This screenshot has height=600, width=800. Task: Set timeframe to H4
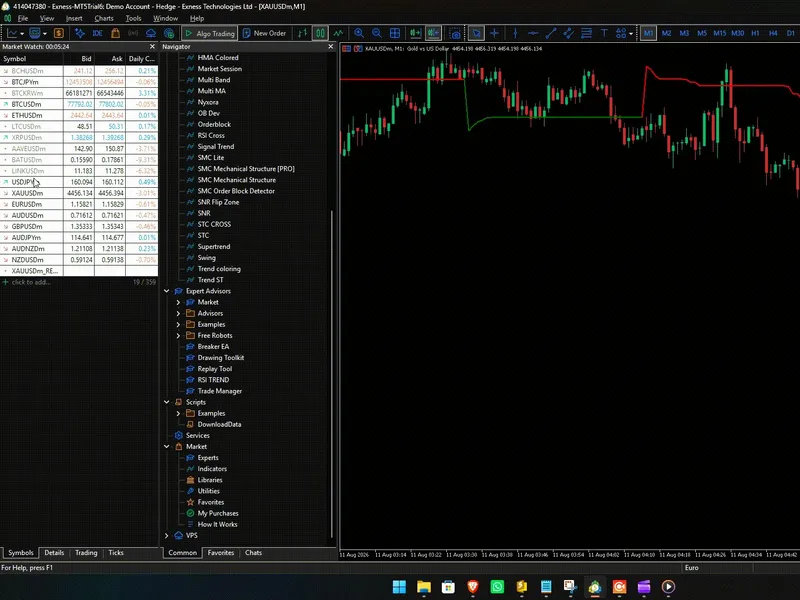click(773, 33)
